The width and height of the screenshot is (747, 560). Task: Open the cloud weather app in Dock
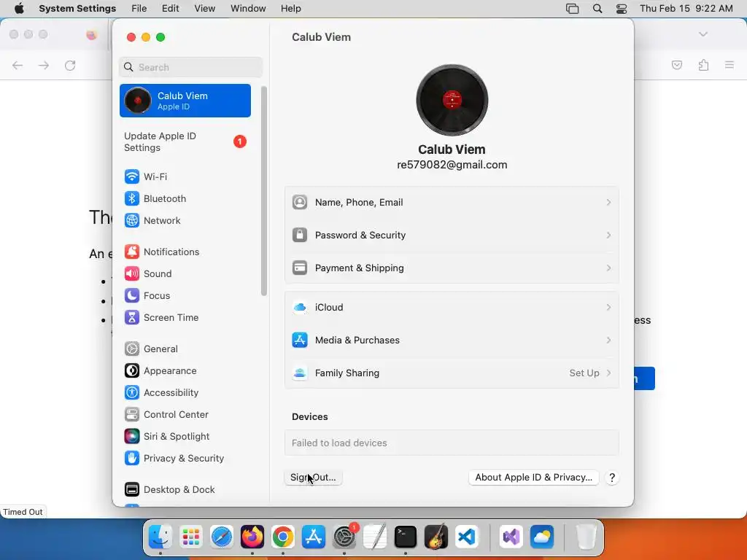(542, 537)
